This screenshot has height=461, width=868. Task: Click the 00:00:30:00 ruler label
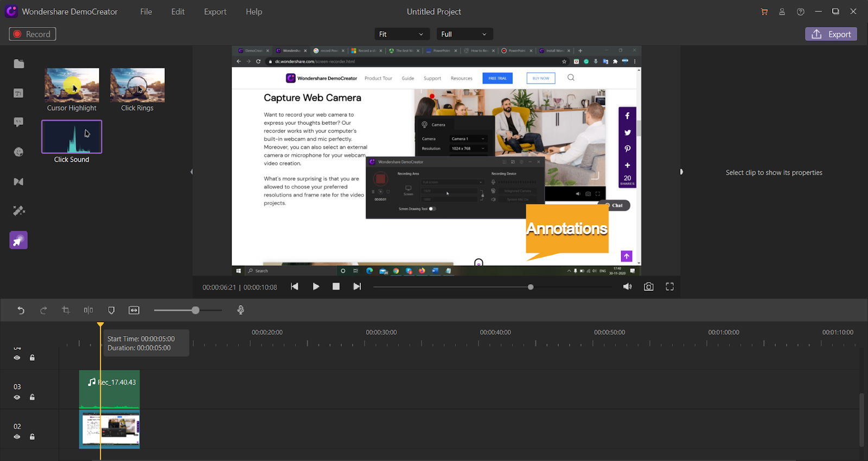pyautogui.click(x=381, y=332)
